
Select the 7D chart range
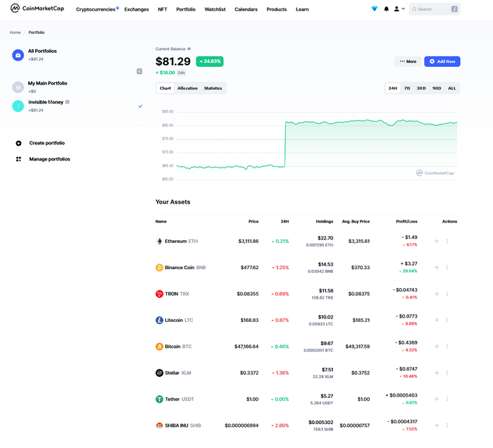pyautogui.click(x=407, y=88)
